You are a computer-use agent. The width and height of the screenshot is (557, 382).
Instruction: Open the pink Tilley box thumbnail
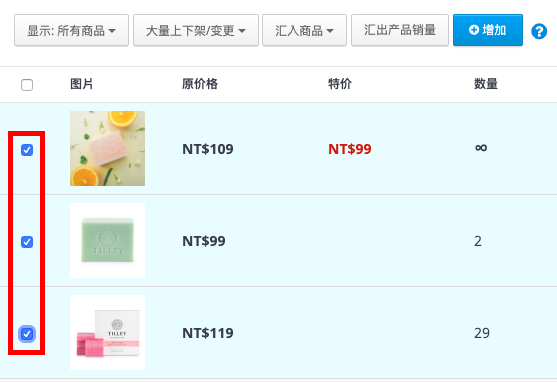click(x=107, y=333)
